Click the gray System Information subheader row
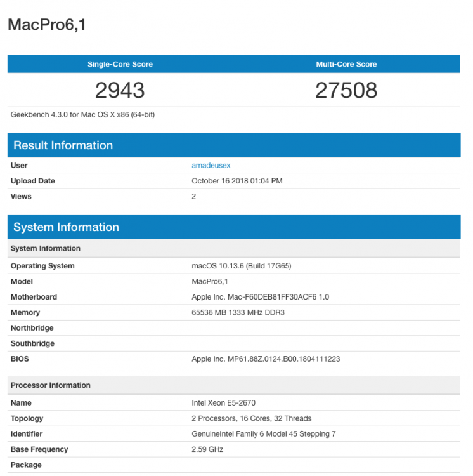Image resolution: width=473 pixels, height=476 pixels. click(234, 248)
